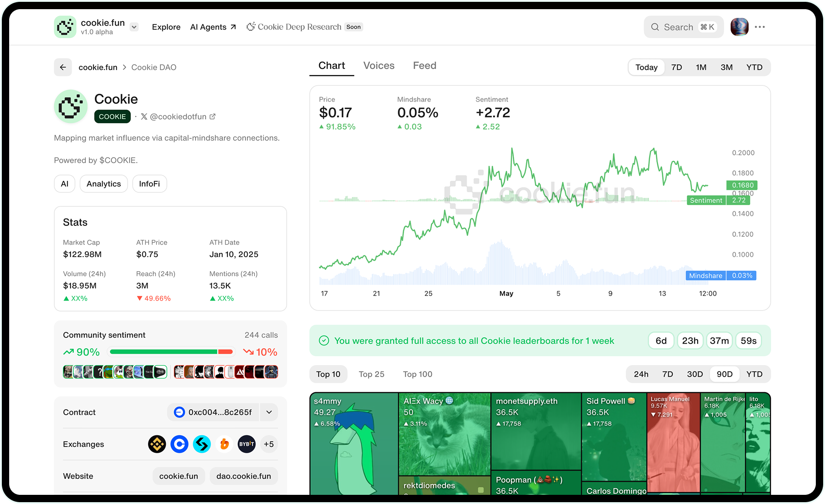Select the 1M chart range
The image size is (825, 504).
pos(701,67)
